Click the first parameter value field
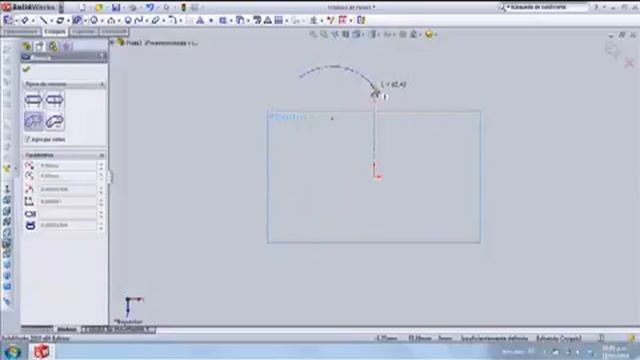640x360 pixels. point(67,166)
